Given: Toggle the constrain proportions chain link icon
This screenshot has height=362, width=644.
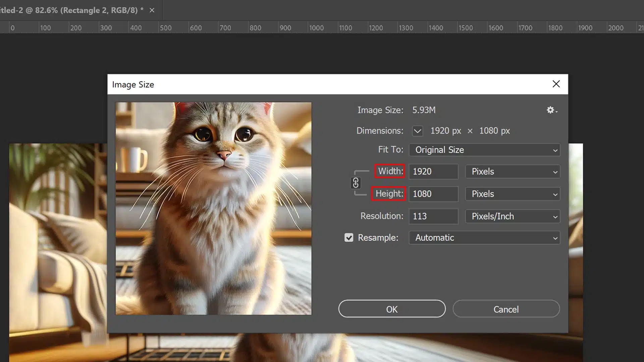Looking at the screenshot, I should 356,183.
